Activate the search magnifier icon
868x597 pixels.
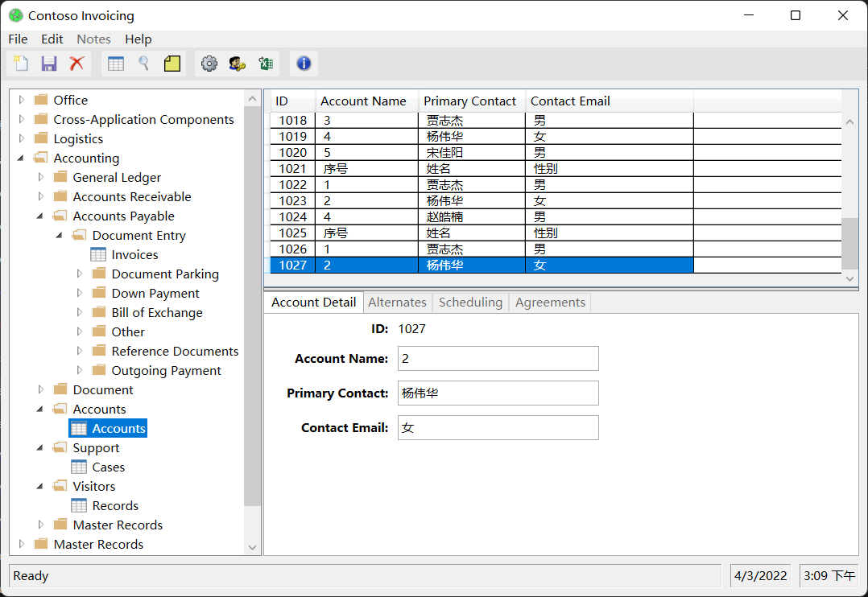(x=143, y=63)
